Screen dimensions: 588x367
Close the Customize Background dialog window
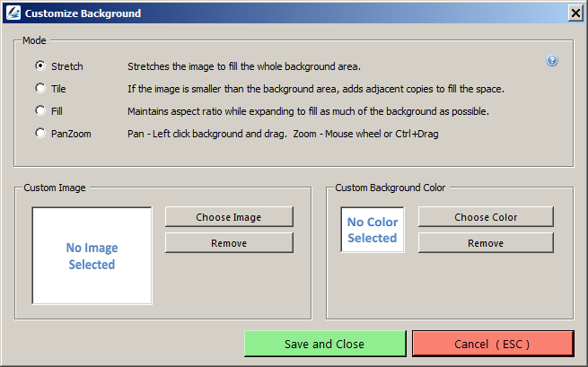point(575,13)
